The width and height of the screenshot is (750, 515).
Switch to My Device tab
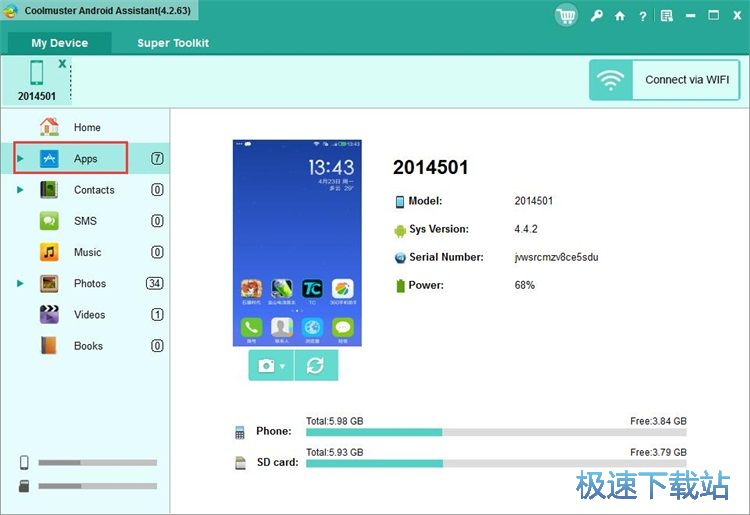point(59,43)
